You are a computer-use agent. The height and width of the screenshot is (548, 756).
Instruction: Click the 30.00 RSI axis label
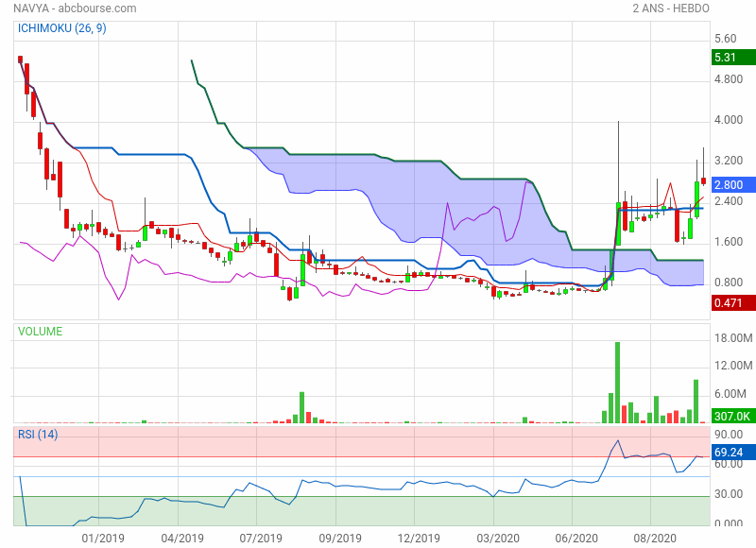coord(729,493)
